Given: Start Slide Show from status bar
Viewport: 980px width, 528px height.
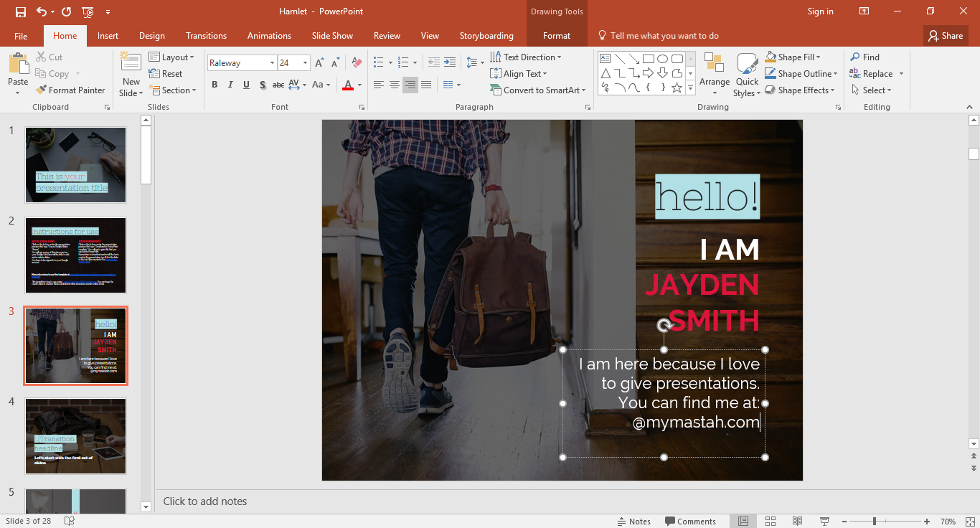Looking at the screenshot, I should point(825,521).
